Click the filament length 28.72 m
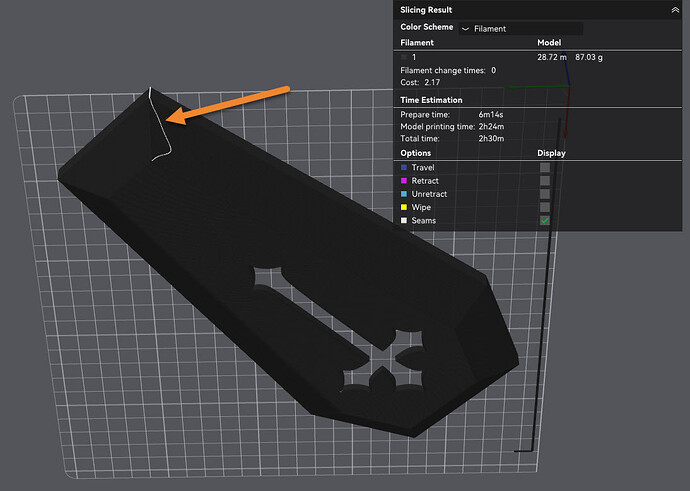Screen dimensions: 690x491 (552, 57)
